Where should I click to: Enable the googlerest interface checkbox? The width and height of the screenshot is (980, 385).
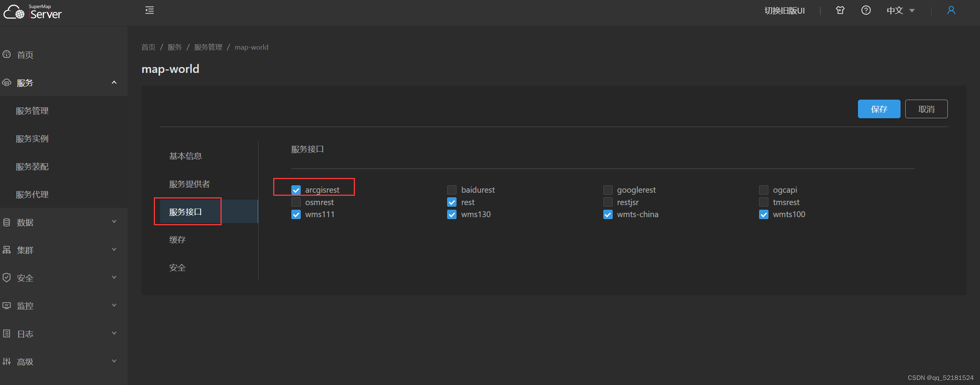(x=608, y=190)
